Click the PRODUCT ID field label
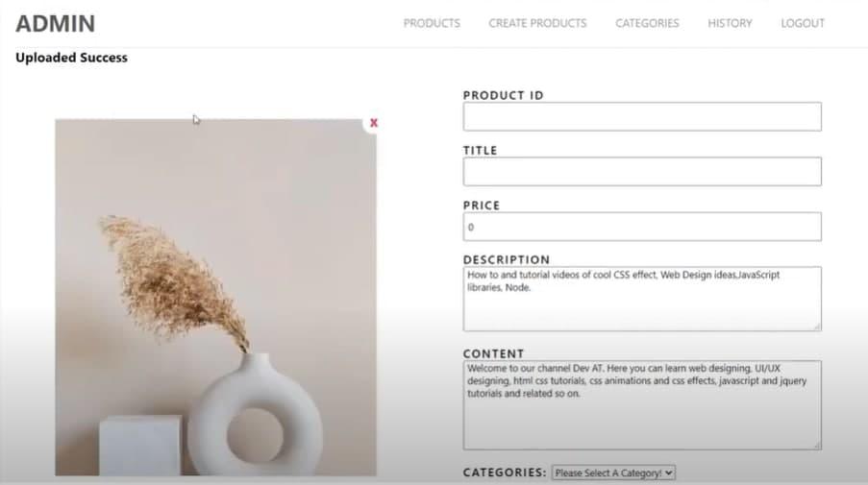Image resolution: width=868 pixels, height=485 pixels. tap(503, 95)
